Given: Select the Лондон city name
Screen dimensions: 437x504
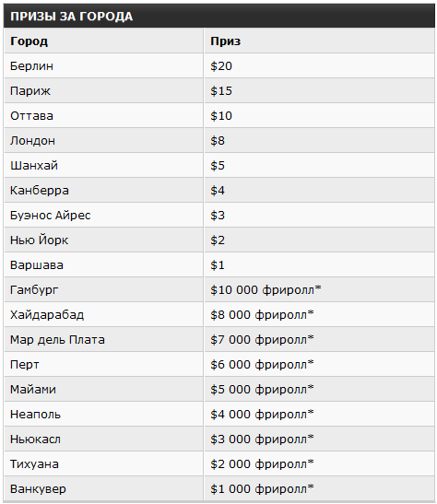Looking at the screenshot, I should pos(32,141).
